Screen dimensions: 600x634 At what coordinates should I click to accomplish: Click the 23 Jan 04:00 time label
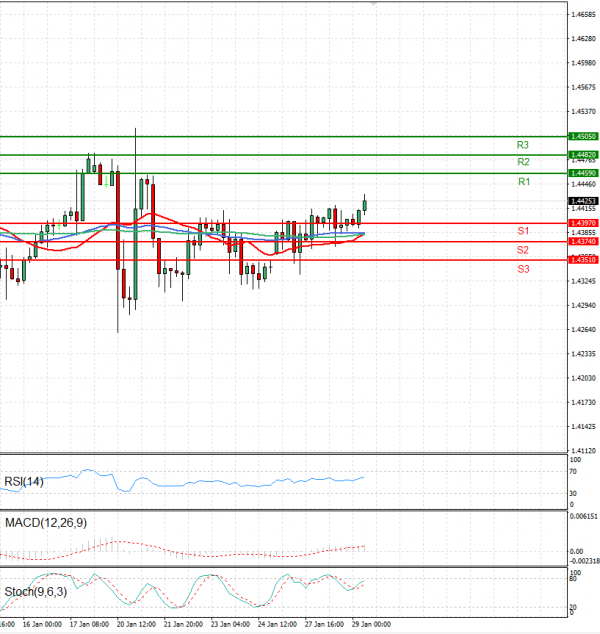point(230,624)
